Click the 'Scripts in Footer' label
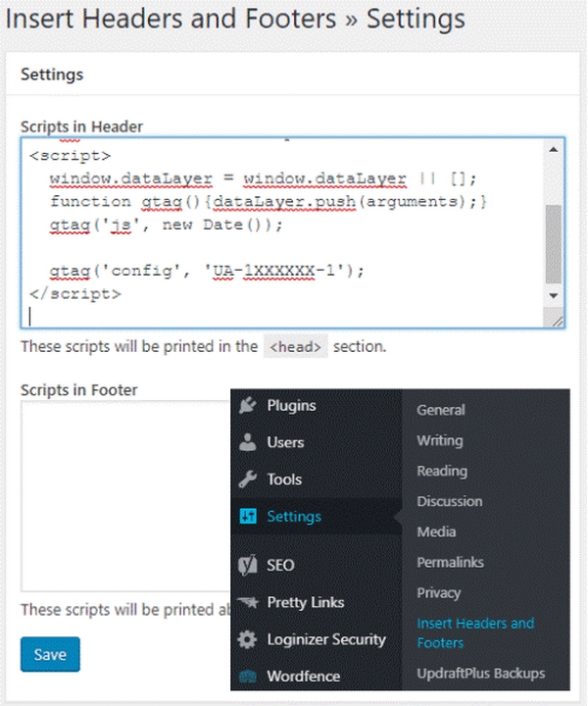This screenshot has height=706, width=588. click(x=78, y=390)
